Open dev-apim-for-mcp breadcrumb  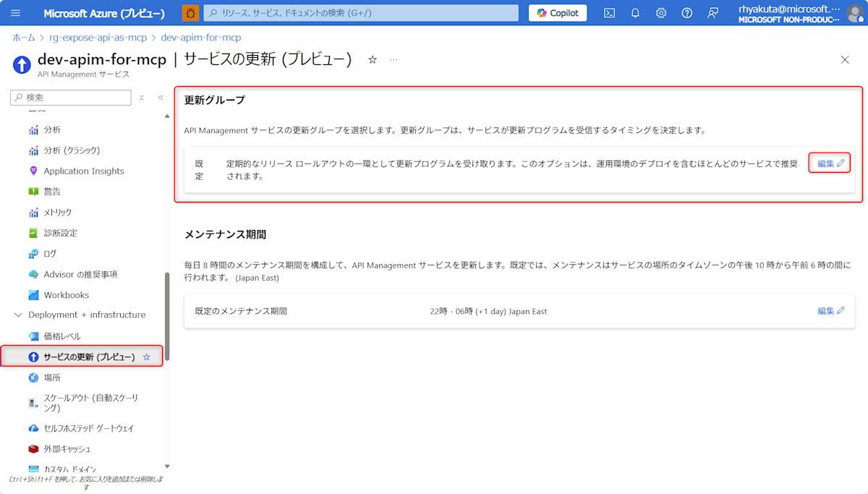click(201, 38)
